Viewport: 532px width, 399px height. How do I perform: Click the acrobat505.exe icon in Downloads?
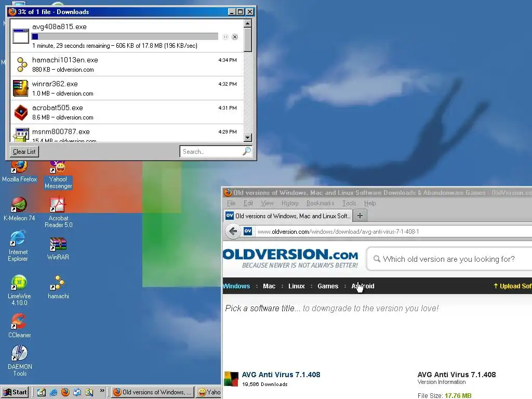[21, 112]
